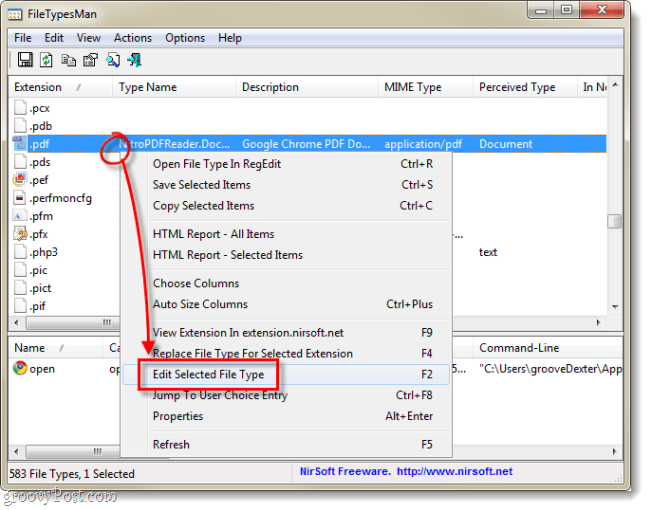Choose Save Selected Items menu entry
Image resolution: width=650 pixels, height=510 pixels.
pos(286,185)
